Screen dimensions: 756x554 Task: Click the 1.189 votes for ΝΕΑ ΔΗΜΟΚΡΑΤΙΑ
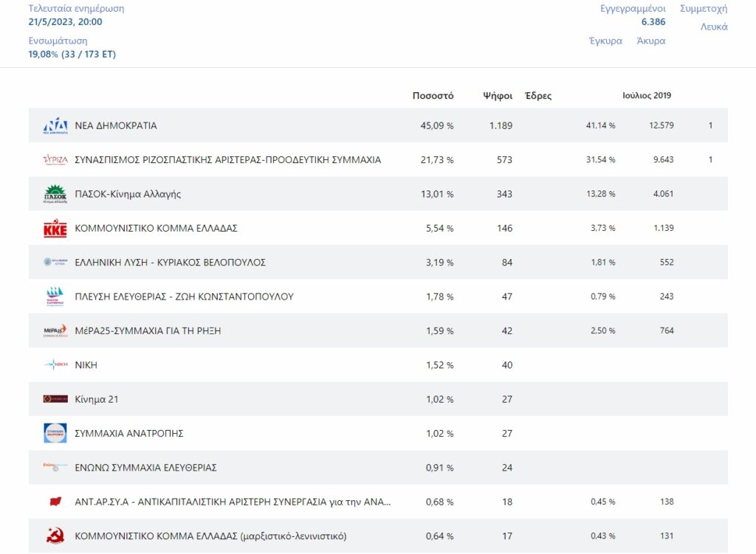501,125
